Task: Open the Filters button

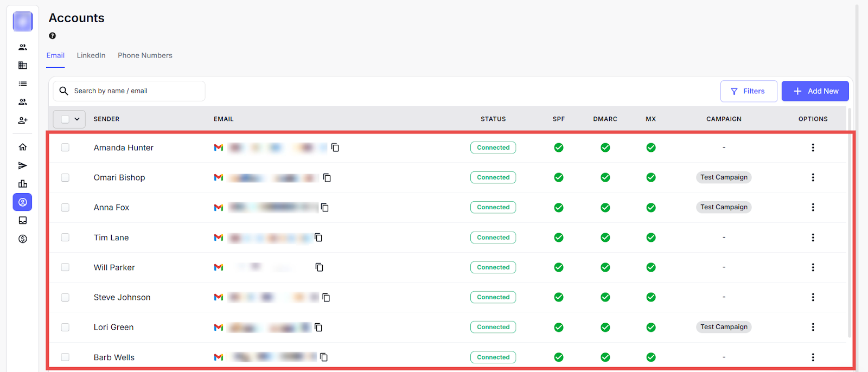Action: (x=748, y=91)
